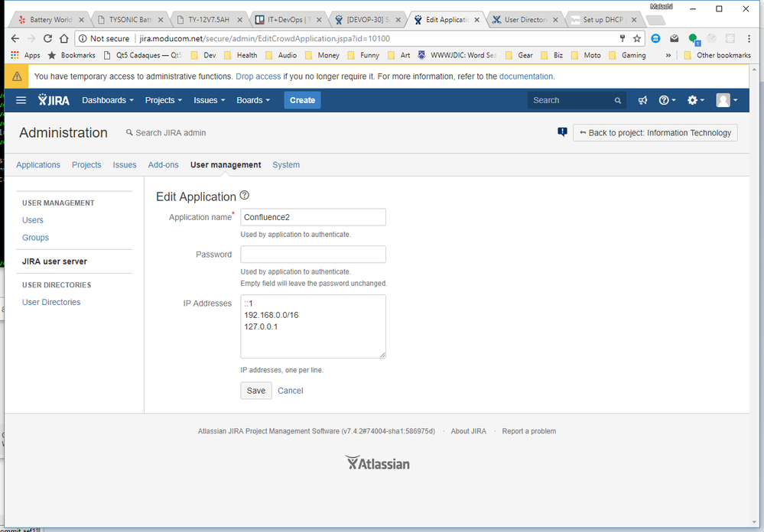Expand the Issues dropdown menu
Image resolution: width=764 pixels, height=532 pixels.
click(210, 100)
